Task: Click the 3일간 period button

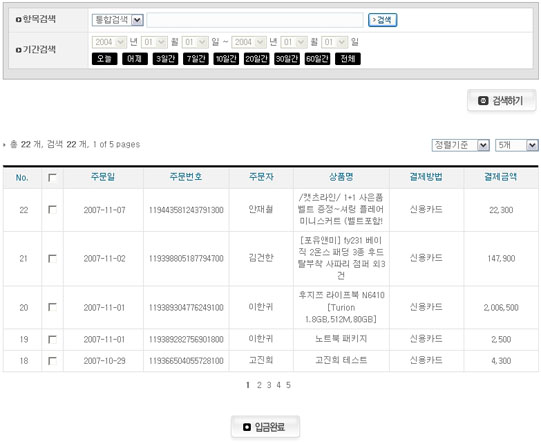Action: click(x=165, y=59)
